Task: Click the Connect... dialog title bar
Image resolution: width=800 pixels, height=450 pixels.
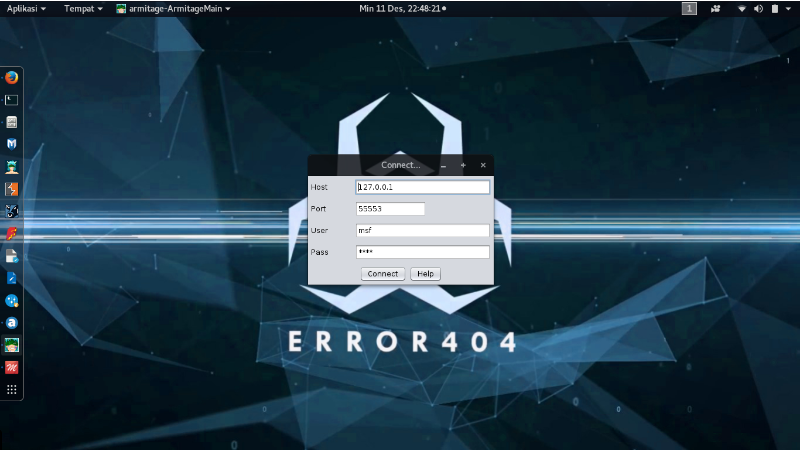Action: pyautogui.click(x=401, y=165)
